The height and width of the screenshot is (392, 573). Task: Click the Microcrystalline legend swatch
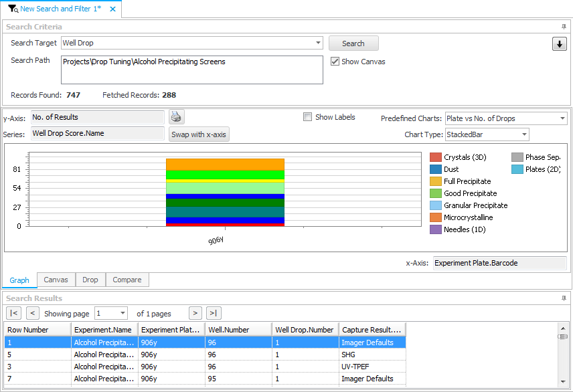click(x=436, y=217)
